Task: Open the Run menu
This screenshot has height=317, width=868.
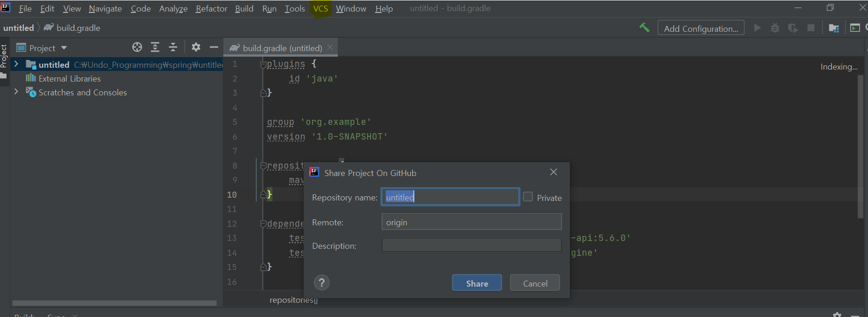Action: [270, 9]
